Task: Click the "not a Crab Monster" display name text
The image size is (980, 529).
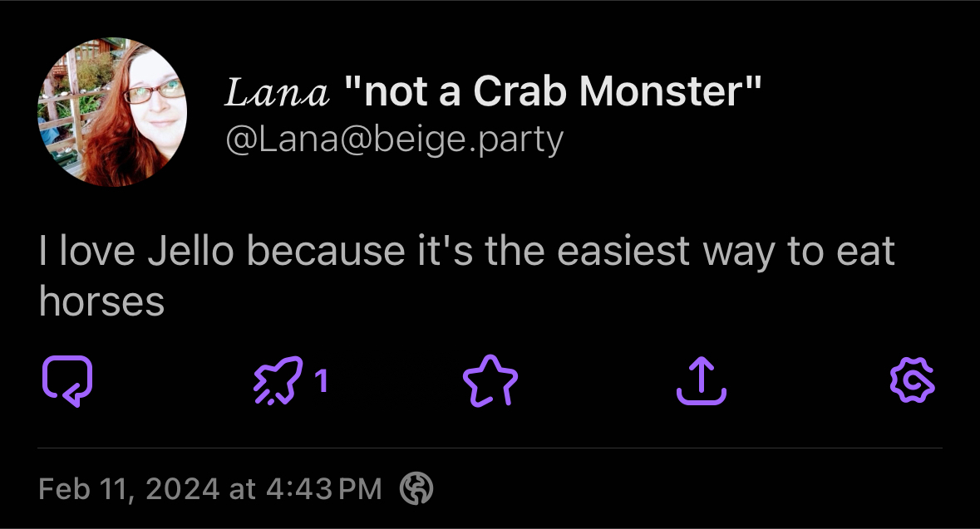Action: [x=552, y=93]
